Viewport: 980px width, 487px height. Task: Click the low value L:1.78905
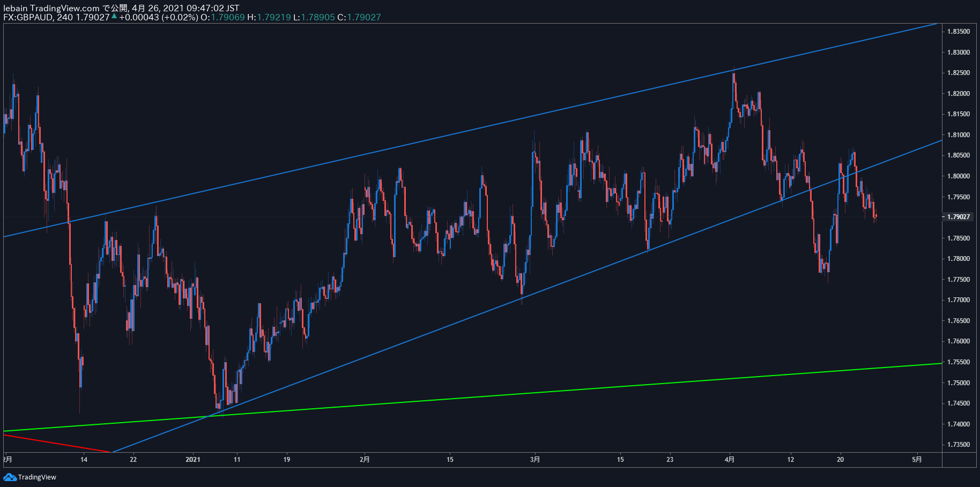pyautogui.click(x=314, y=17)
